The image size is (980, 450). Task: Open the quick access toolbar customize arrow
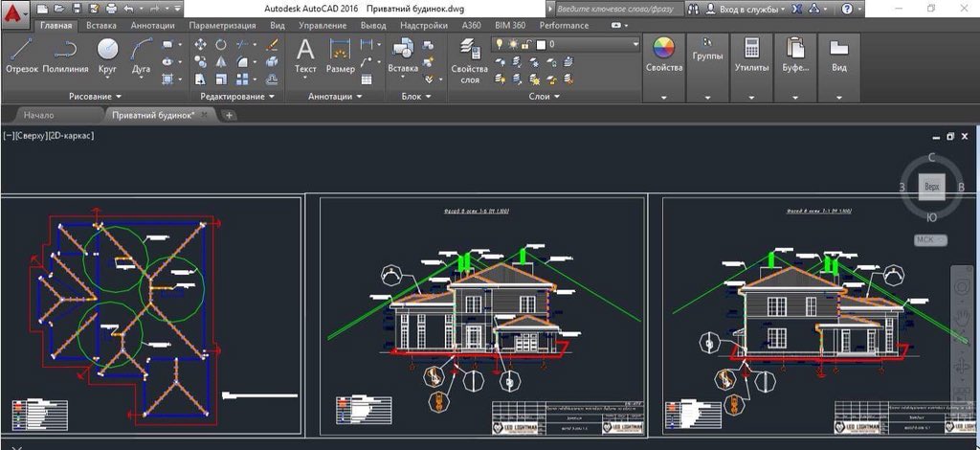[x=177, y=9]
